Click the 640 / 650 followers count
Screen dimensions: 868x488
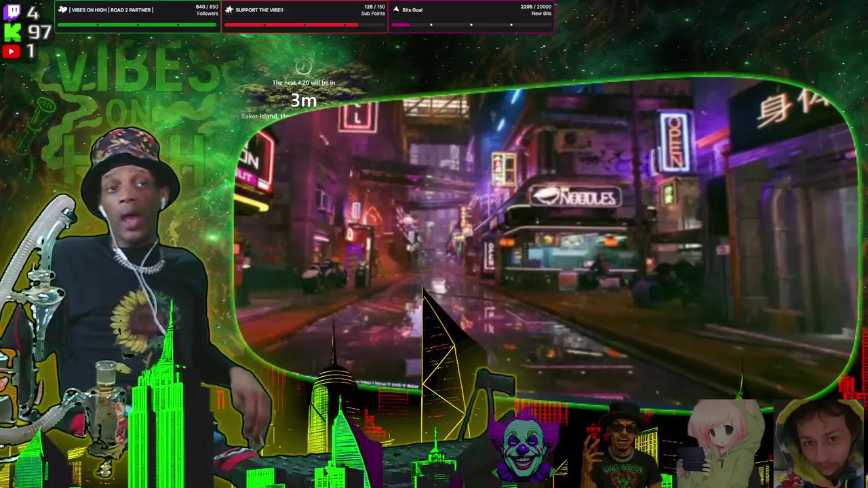pos(207,7)
